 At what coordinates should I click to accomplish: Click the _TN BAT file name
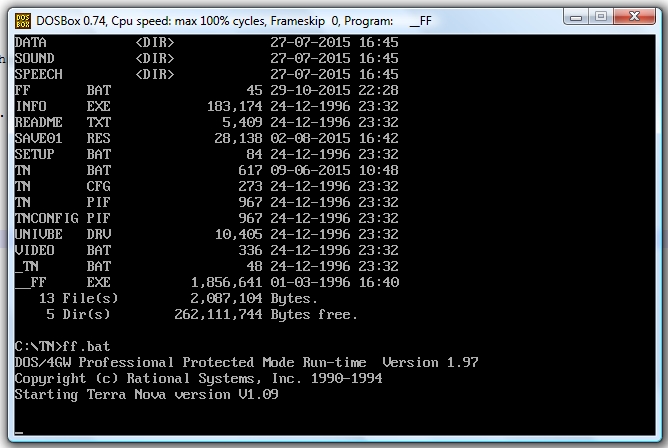(63, 267)
